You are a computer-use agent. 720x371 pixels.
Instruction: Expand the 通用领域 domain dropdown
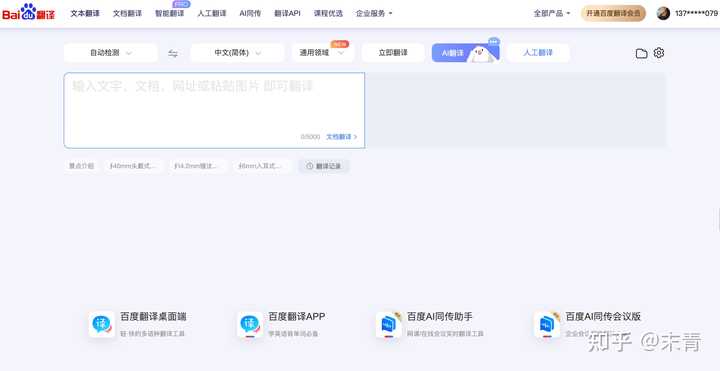point(323,53)
